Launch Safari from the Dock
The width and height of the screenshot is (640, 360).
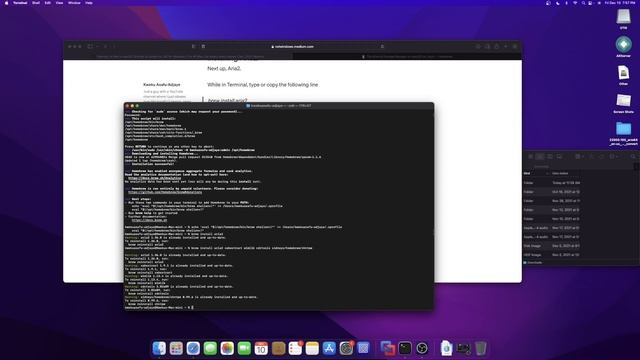tap(193, 348)
